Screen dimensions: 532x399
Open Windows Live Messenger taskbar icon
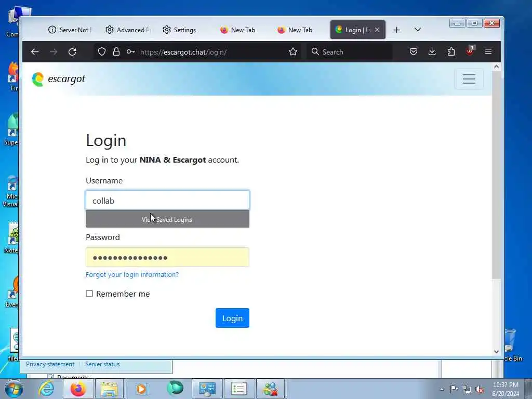point(271,389)
